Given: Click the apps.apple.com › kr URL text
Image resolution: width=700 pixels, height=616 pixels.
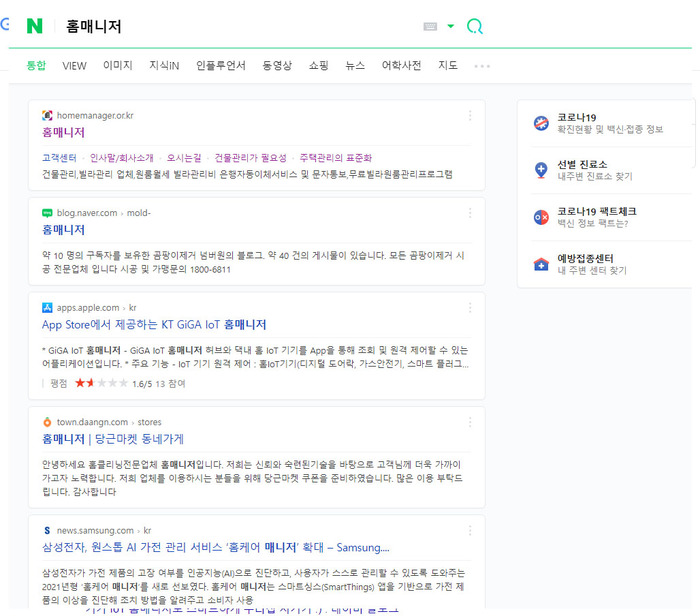Looking at the screenshot, I should click(x=96, y=308).
